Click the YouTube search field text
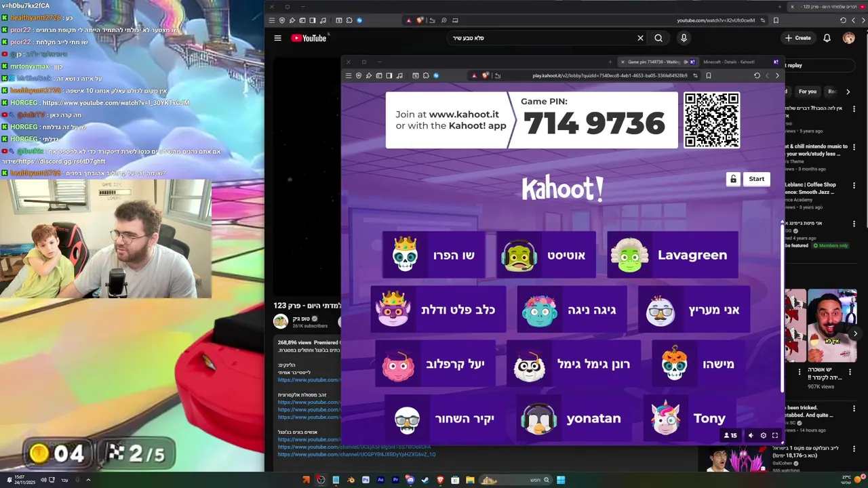This screenshot has width=868, height=488. click(x=469, y=38)
